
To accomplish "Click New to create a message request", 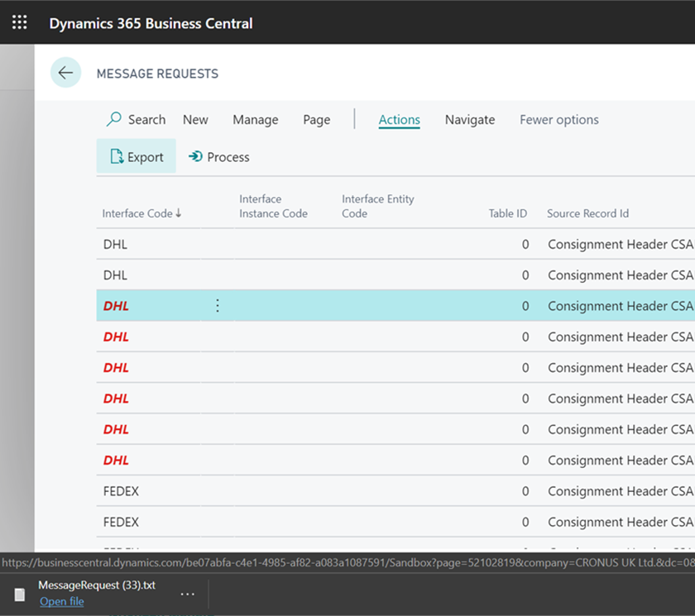I will pos(195,119).
